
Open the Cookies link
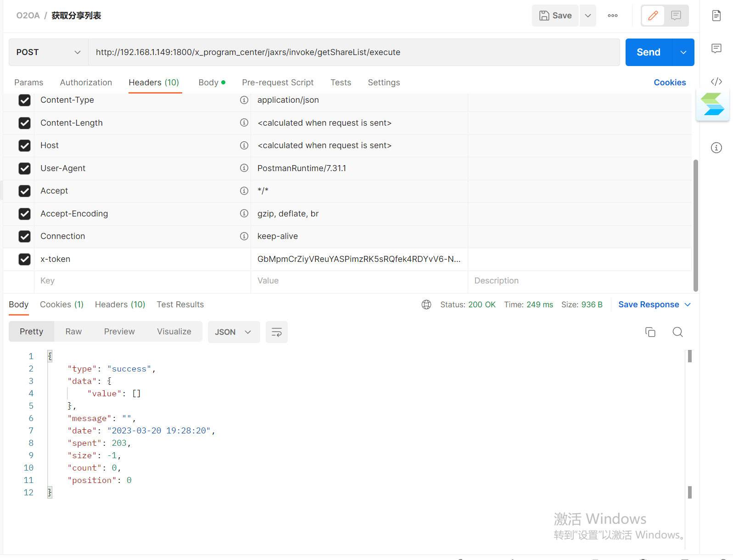[670, 83]
